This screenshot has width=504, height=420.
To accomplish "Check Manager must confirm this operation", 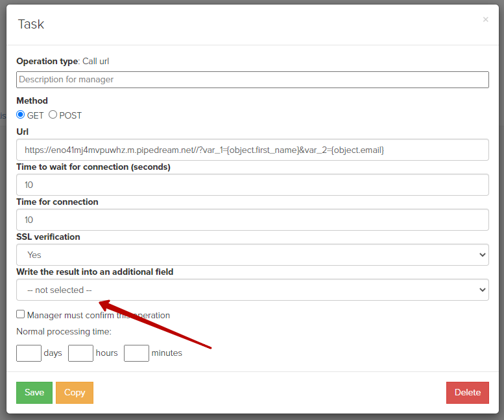I will 21,314.
